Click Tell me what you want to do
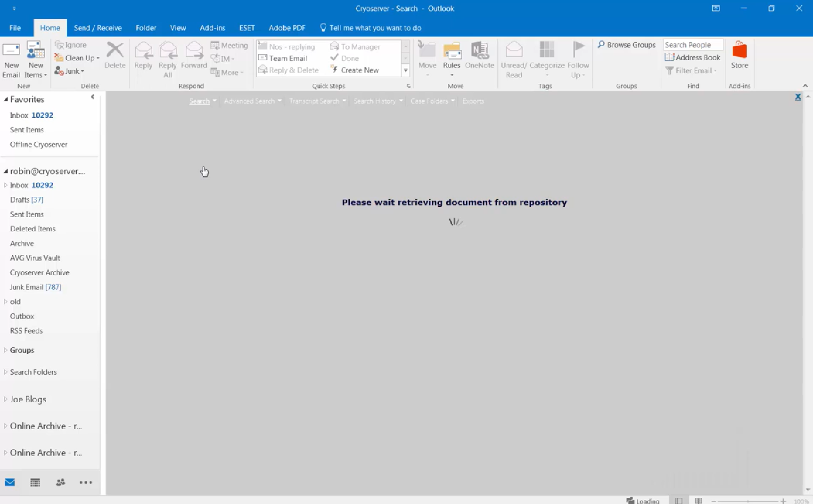 point(370,28)
